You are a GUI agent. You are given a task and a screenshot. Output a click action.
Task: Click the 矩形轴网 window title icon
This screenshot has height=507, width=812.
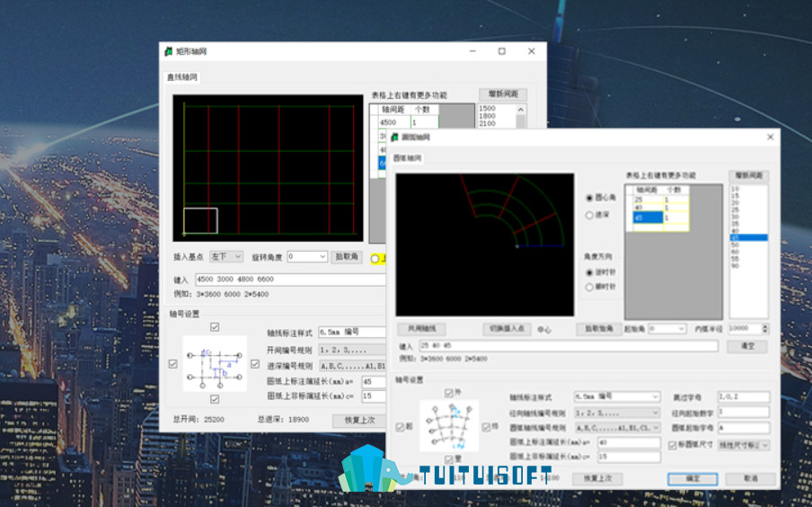pyautogui.click(x=168, y=51)
